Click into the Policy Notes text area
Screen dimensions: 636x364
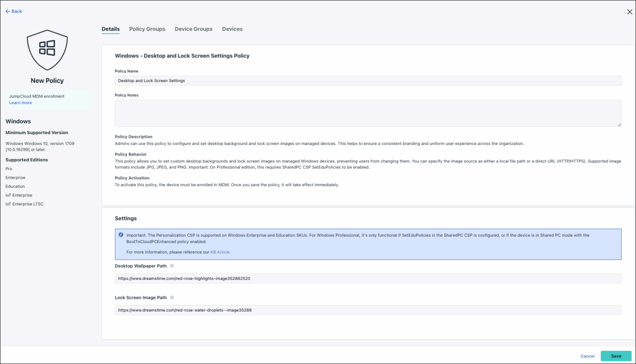[368, 113]
